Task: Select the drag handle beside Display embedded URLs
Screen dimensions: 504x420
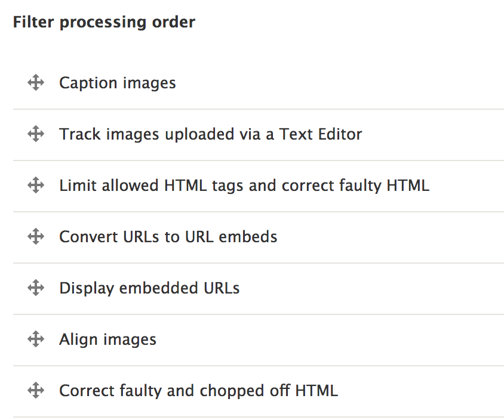Action: 36,288
